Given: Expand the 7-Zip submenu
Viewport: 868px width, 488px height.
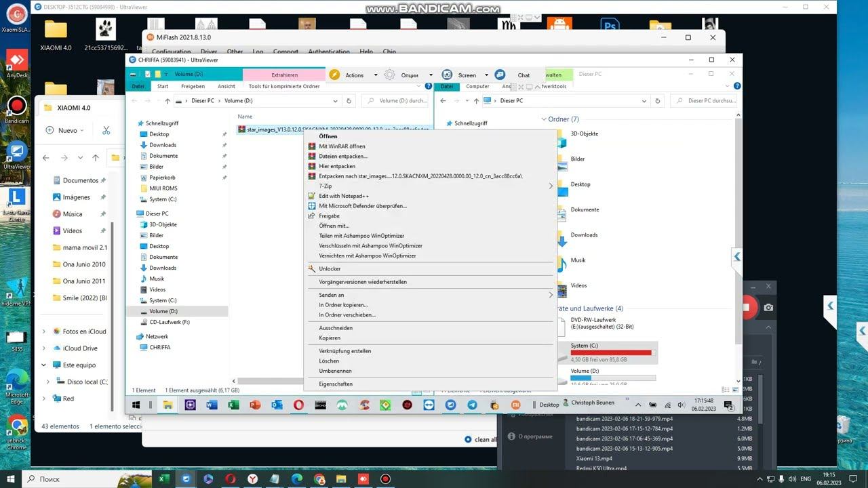Looking at the screenshot, I should click(429, 186).
